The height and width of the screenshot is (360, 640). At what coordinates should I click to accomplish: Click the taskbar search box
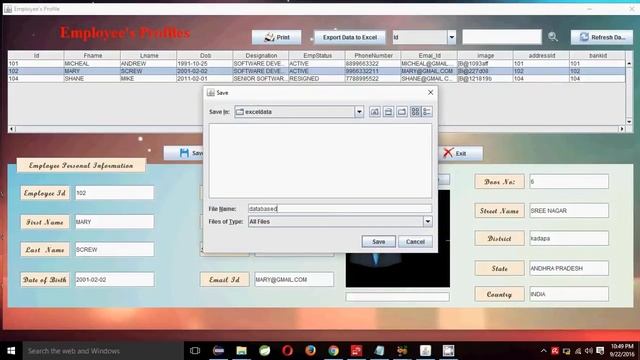[103, 351]
